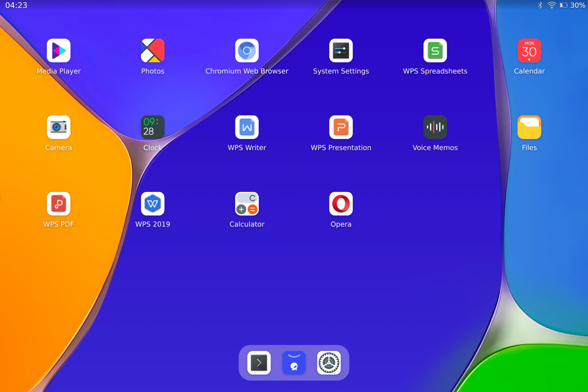Launch WPS 2019
Screen dimensions: 588x392
[x=152, y=204]
